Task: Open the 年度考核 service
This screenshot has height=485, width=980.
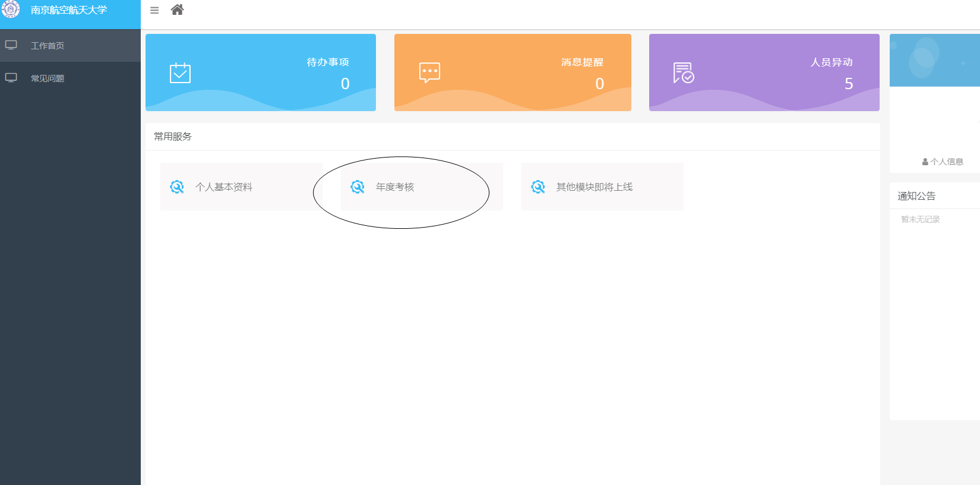Action: click(x=395, y=187)
